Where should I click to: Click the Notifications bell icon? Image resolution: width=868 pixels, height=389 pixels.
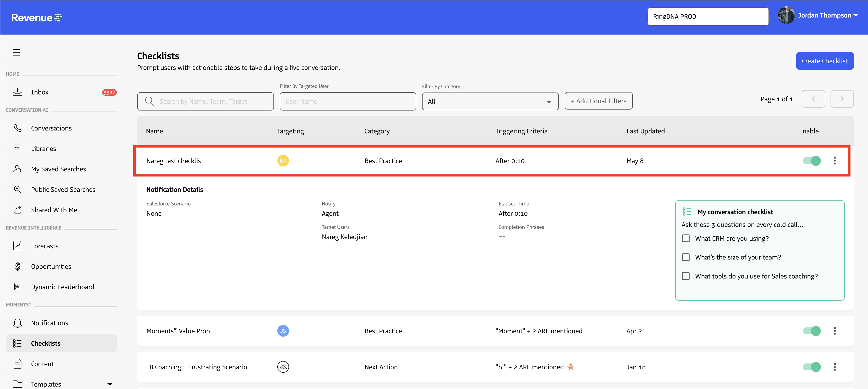(18, 323)
